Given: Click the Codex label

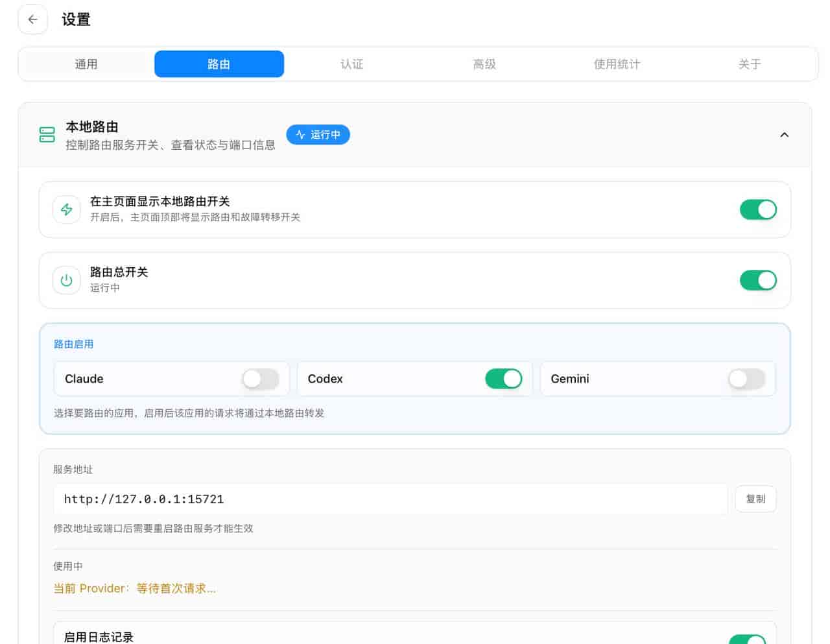Looking at the screenshot, I should pos(325,379).
